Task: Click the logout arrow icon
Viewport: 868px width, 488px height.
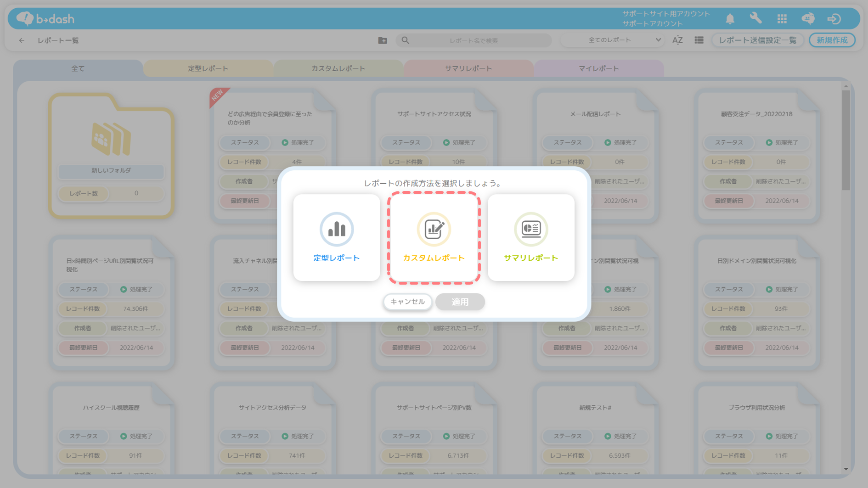Action: click(x=834, y=18)
